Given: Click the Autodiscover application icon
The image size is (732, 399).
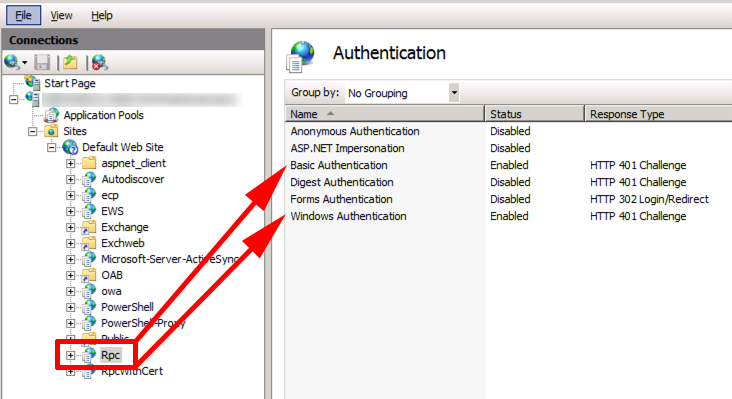Looking at the screenshot, I should (89, 179).
